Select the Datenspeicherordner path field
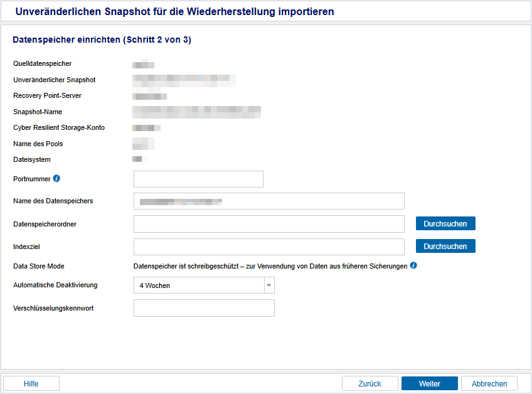 click(269, 224)
